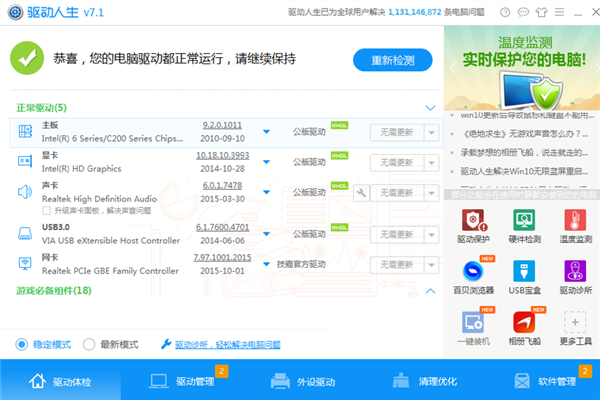Open version dropdown for 声卡 6.0.1.7478
Viewport: 600px width, 400px height.
(x=267, y=192)
